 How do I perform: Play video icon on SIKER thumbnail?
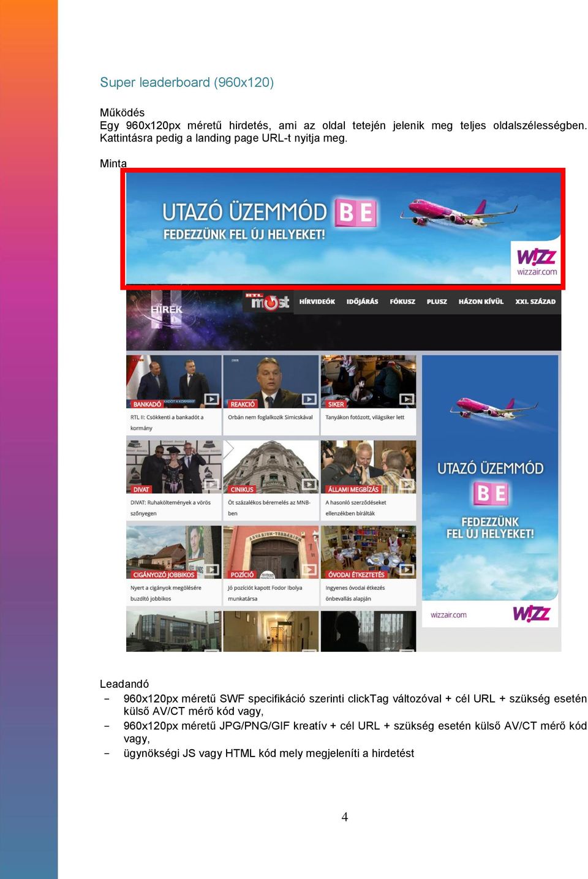pyautogui.click(x=407, y=399)
